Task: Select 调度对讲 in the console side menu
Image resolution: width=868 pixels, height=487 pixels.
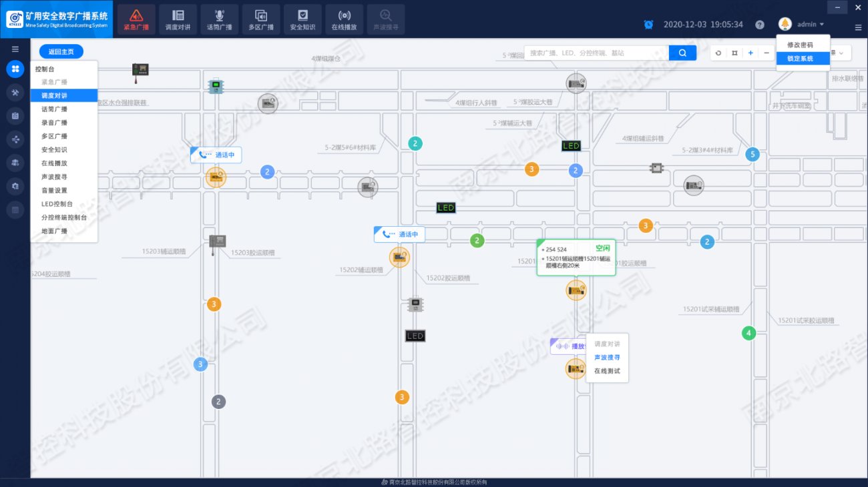Action: (54, 95)
